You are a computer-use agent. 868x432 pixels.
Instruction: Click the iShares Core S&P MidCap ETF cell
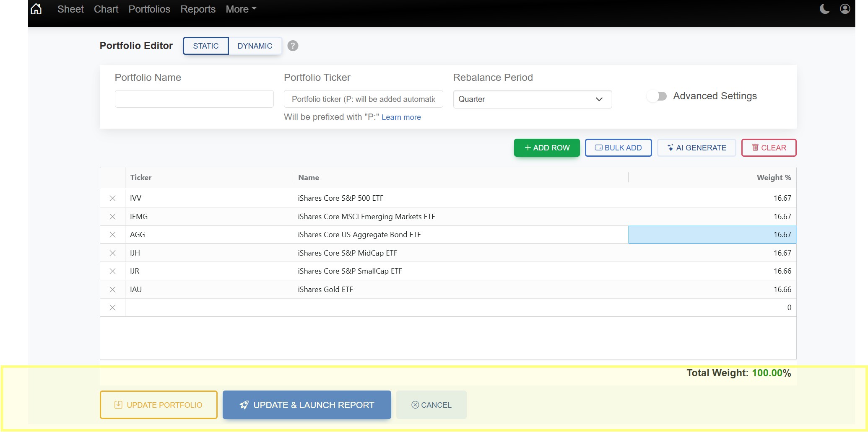click(460, 253)
